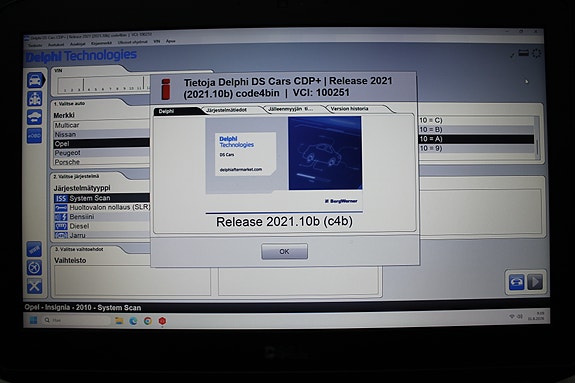Select Multicar in the Merkki list
Image resolution: width=575 pixels, height=383 pixels.
click(x=101, y=125)
